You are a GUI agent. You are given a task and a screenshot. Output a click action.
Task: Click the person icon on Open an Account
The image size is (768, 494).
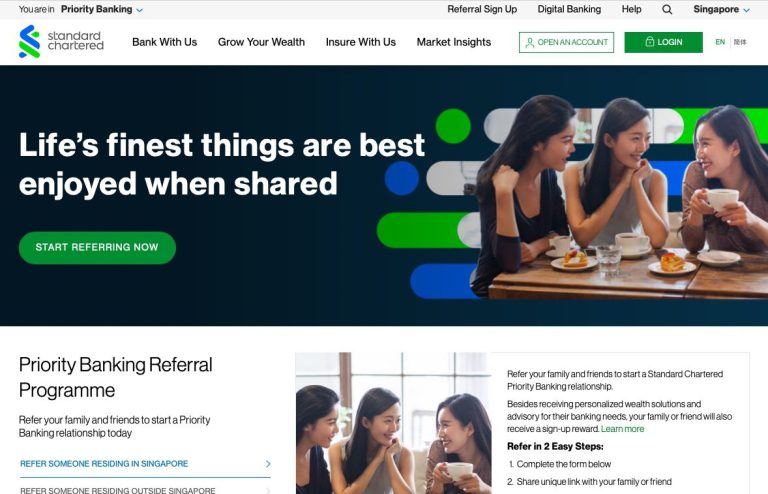coord(529,43)
